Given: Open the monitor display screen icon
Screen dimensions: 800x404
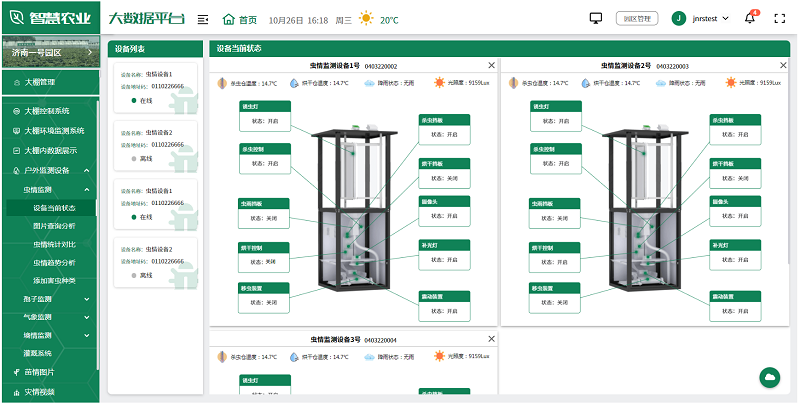Looking at the screenshot, I should (596, 18).
